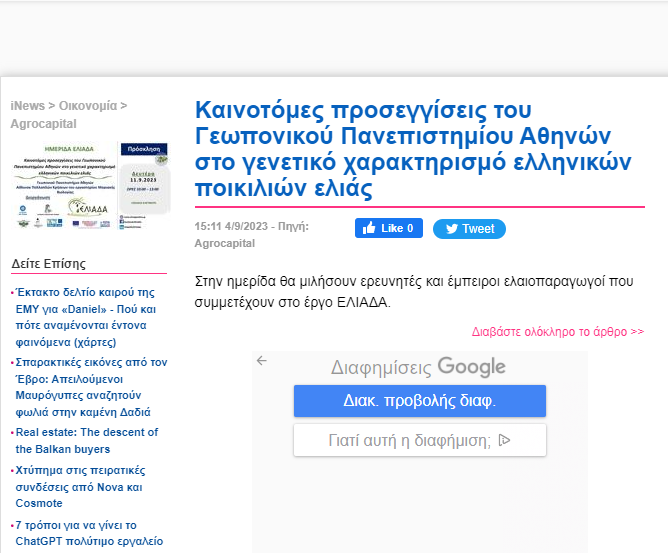The height and width of the screenshot is (553, 668).
Task: Click the Γιατί αυτή η διαφήμιση; button
Action: [419, 440]
